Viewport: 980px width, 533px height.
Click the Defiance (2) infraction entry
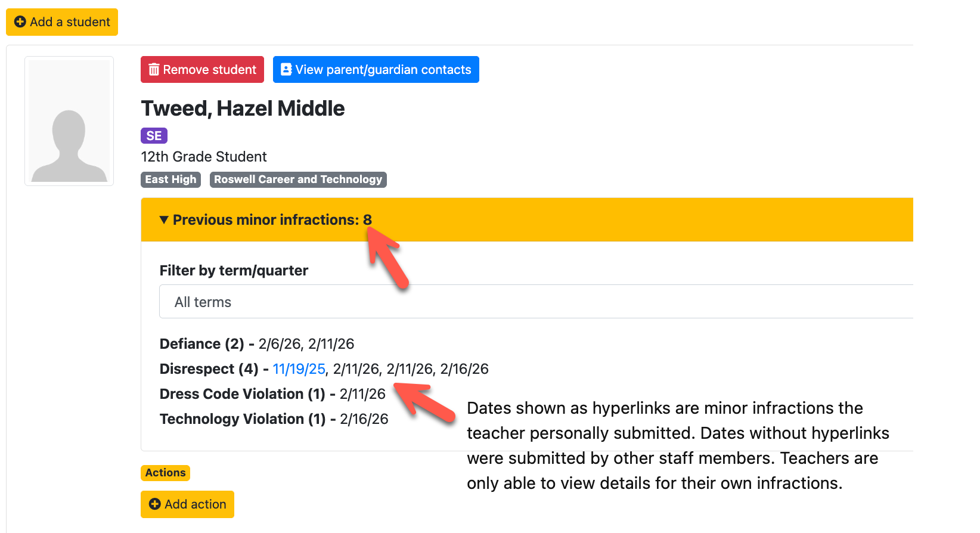(x=201, y=344)
